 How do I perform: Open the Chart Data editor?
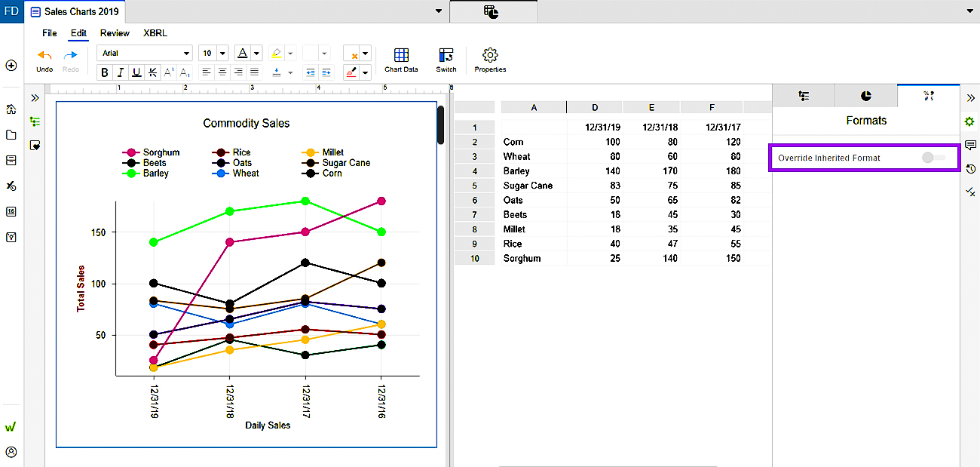(401, 59)
